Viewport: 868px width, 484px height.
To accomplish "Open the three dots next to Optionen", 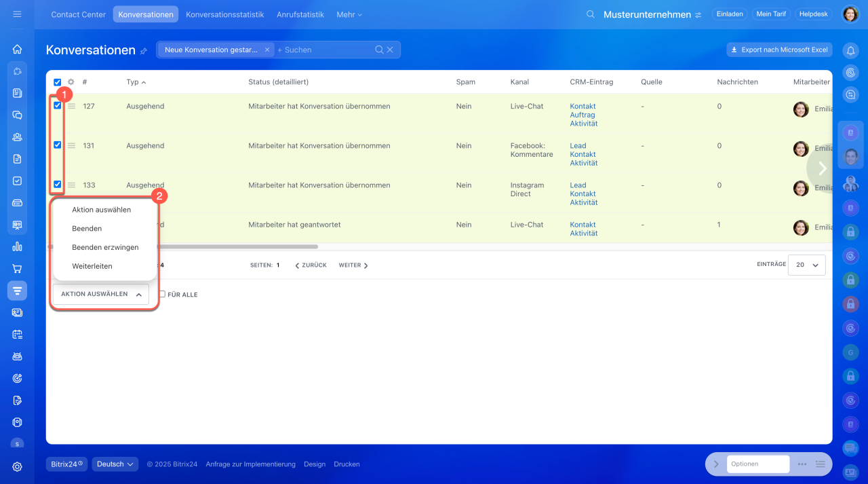I will click(x=802, y=464).
